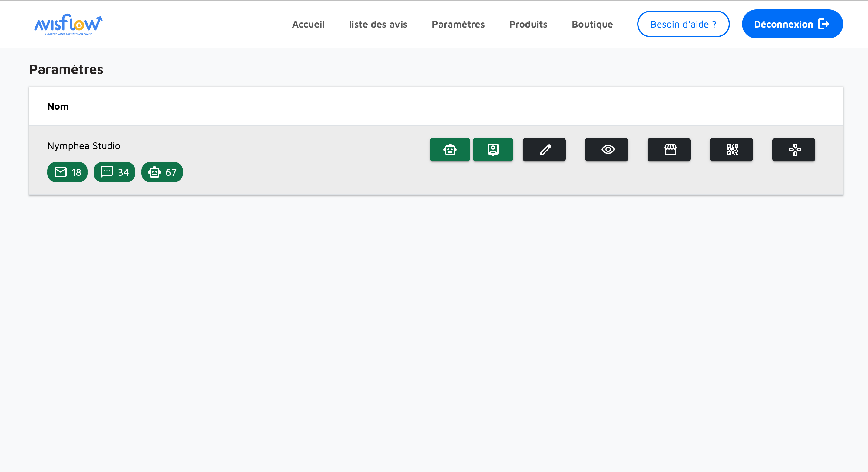The width and height of the screenshot is (868, 472).
Task: Click the Nom column header
Action: 58,107
